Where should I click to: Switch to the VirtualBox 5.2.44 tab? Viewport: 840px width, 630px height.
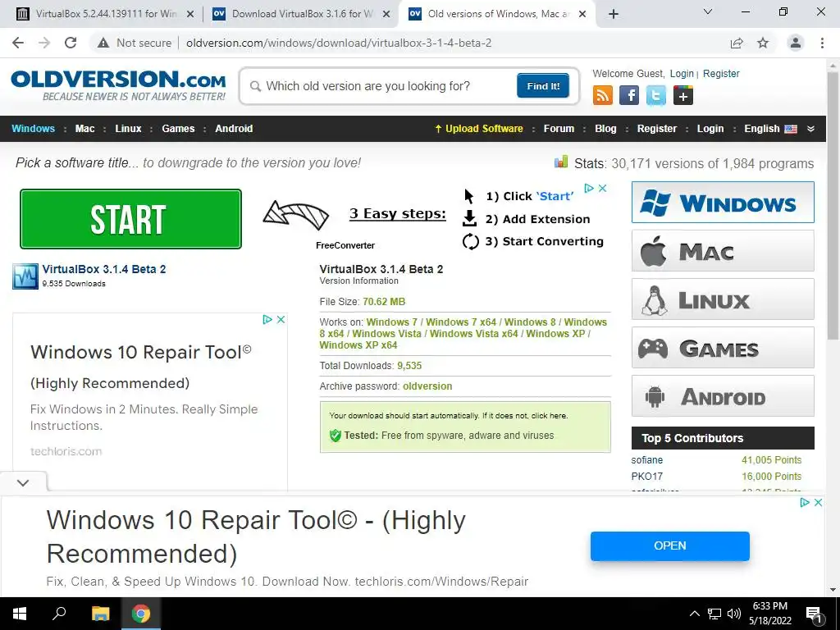[x=106, y=14]
